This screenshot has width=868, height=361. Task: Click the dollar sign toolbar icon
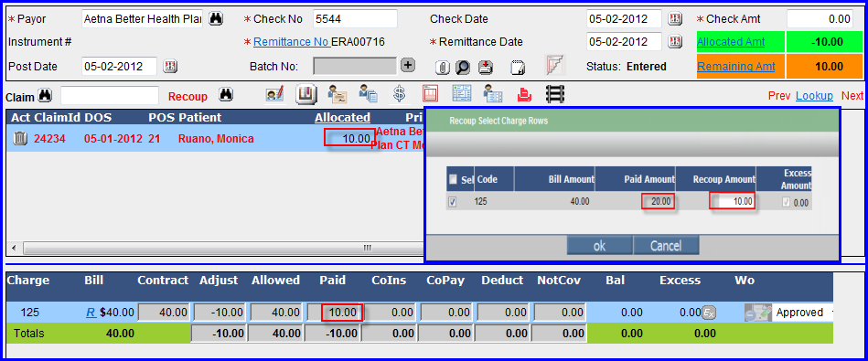click(x=399, y=94)
